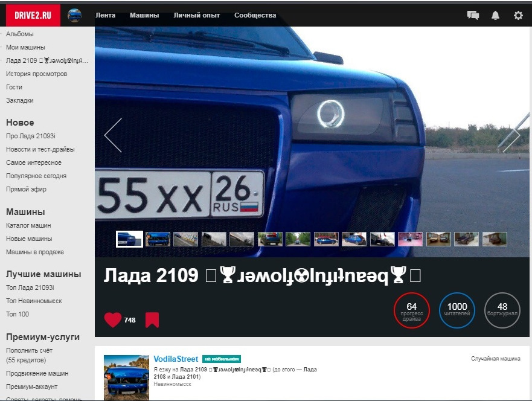Open Новые машины link
532x401 pixels.
pyautogui.click(x=29, y=239)
